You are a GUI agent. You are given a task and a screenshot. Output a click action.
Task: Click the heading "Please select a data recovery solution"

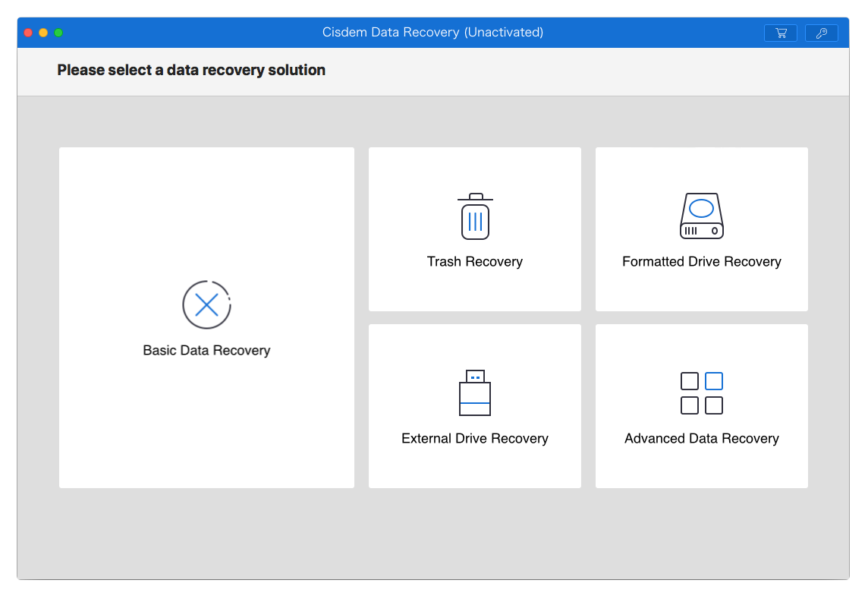pos(190,70)
